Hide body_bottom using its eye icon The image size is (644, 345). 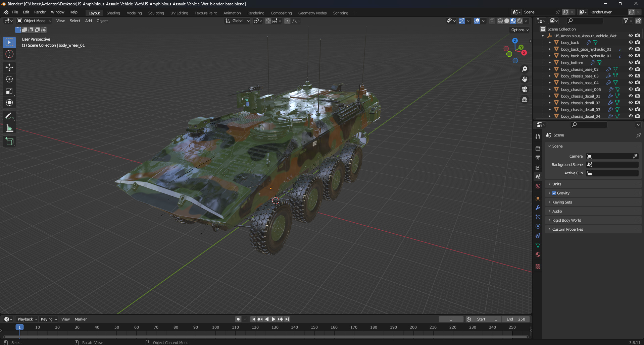point(631,62)
